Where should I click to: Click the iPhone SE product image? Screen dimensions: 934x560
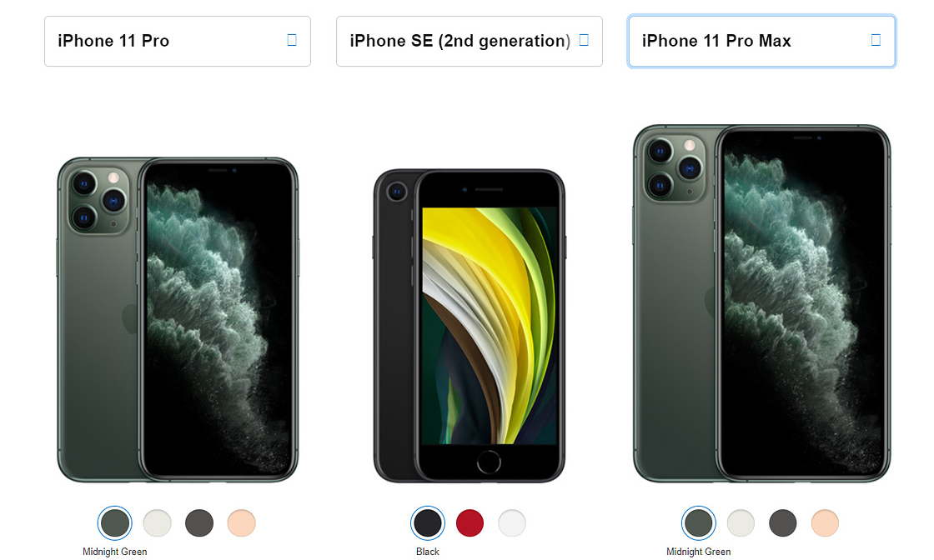tap(470, 326)
